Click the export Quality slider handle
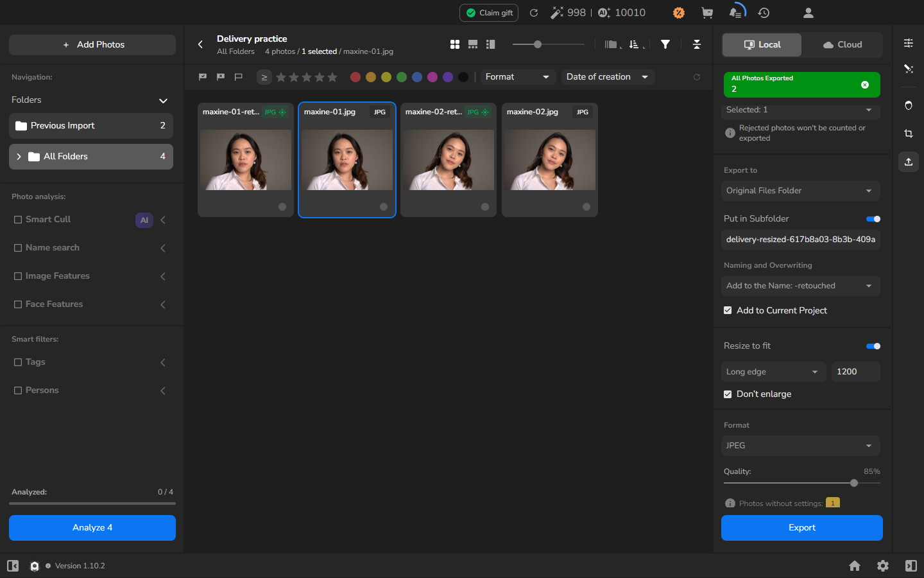 click(854, 483)
